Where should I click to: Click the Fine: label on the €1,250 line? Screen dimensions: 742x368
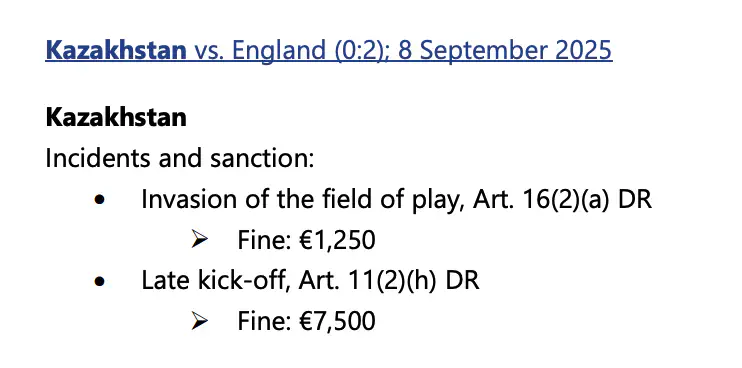[265, 240]
